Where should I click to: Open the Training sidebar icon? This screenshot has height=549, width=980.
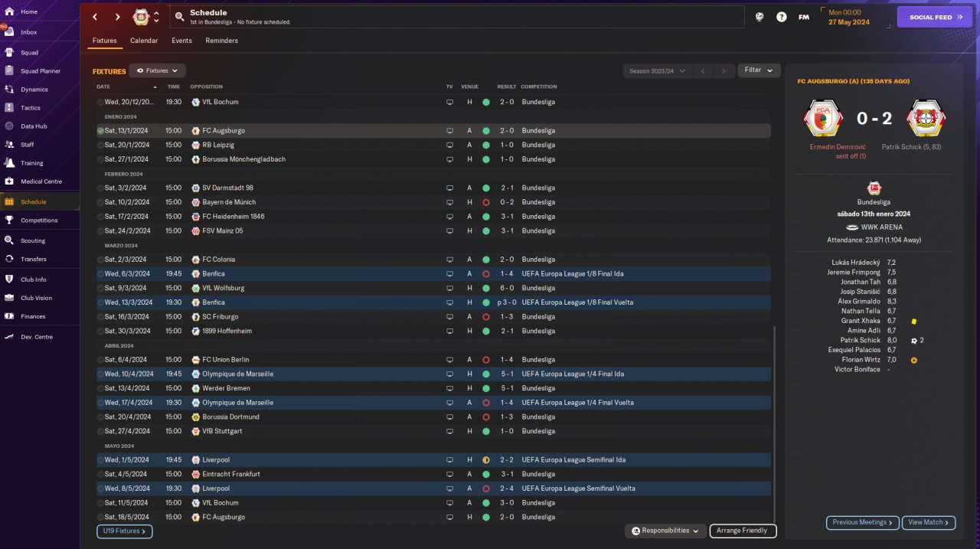tap(9, 163)
